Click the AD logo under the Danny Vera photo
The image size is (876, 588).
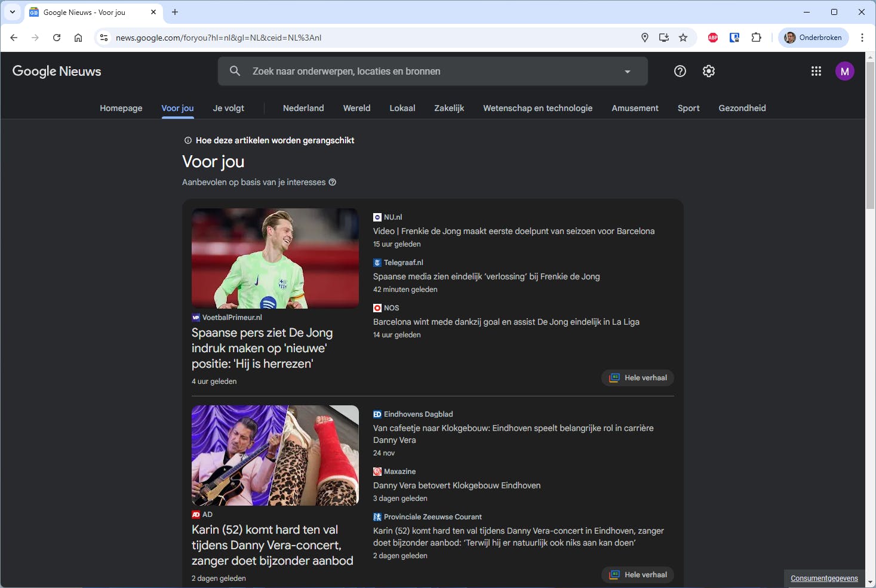point(195,514)
